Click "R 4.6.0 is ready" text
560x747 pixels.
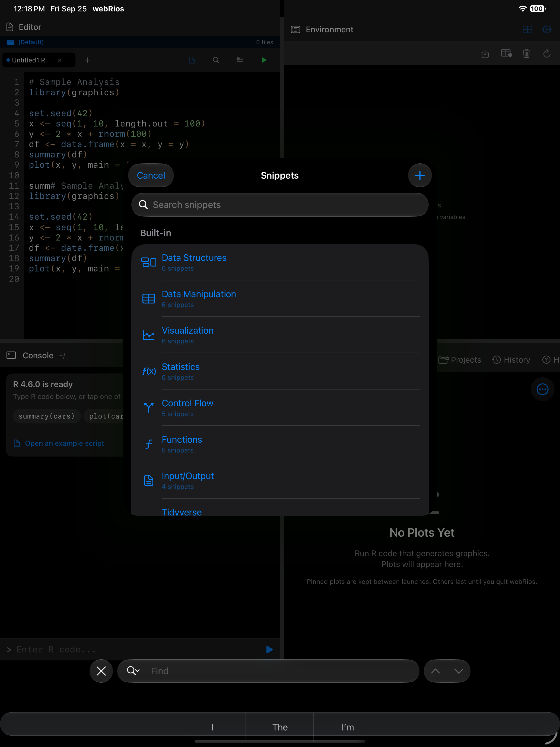[43, 384]
